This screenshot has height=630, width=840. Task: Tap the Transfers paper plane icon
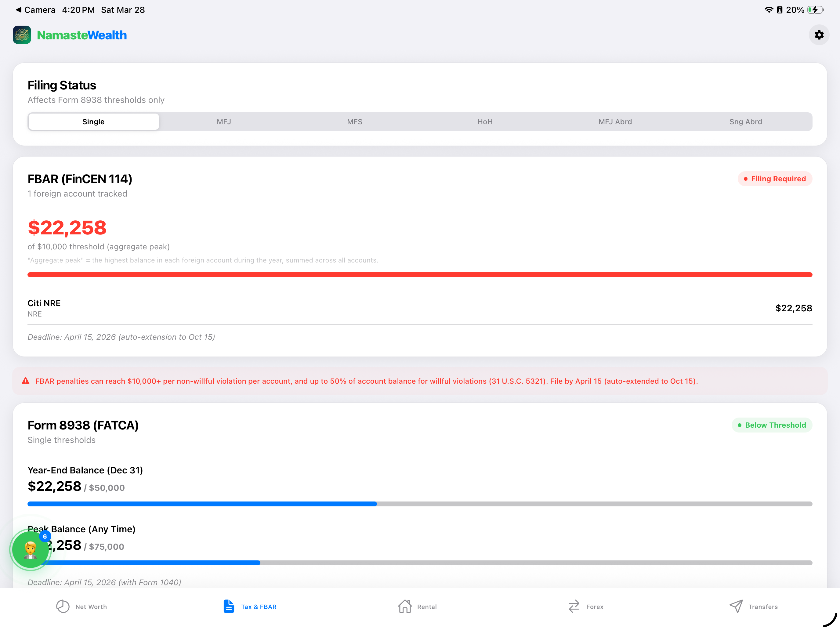coord(736,606)
